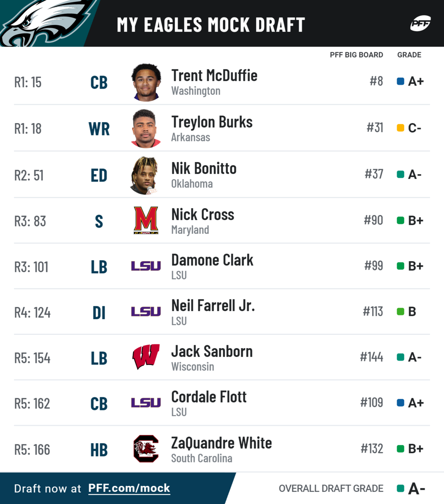The height and width of the screenshot is (504, 444).
Task: Click the Grade column header
Action: coord(409,55)
